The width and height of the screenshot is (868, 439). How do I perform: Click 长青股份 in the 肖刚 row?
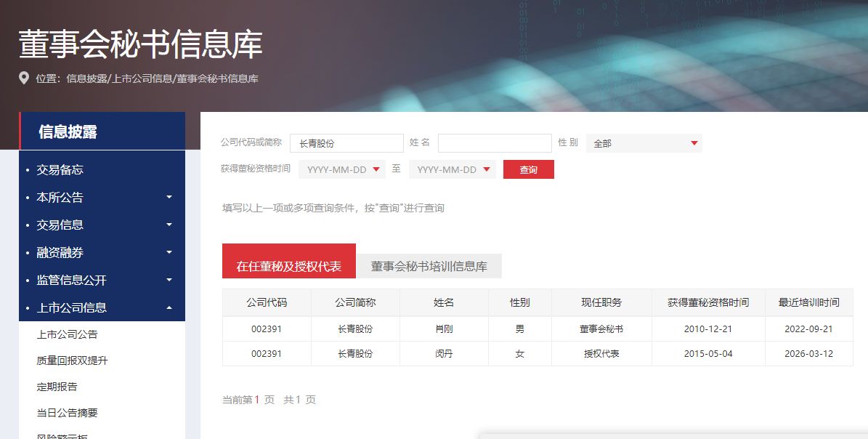(x=355, y=329)
